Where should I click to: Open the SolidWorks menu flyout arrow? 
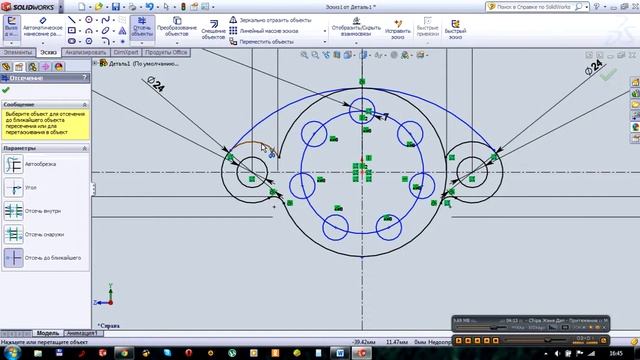coord(61,7)
